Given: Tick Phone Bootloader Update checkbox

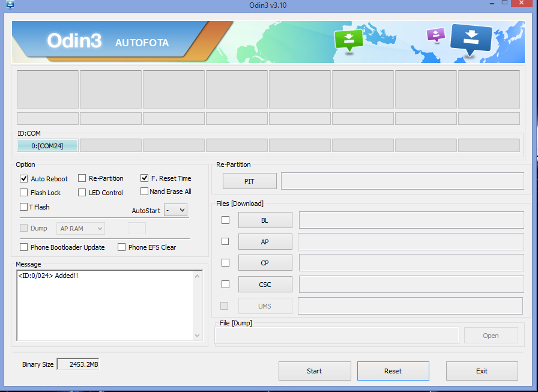Looking at the screenshot, I should point(23,247).
